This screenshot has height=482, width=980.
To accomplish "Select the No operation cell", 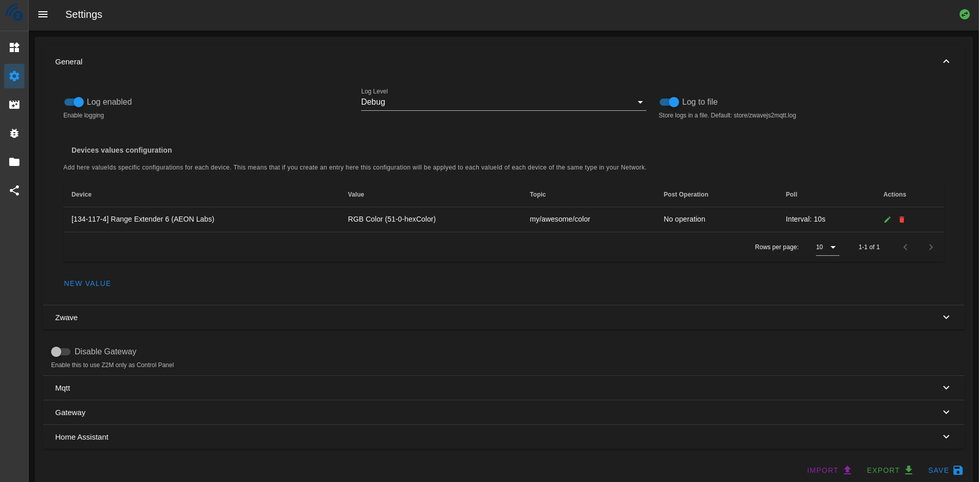I will tap(684, 219).
